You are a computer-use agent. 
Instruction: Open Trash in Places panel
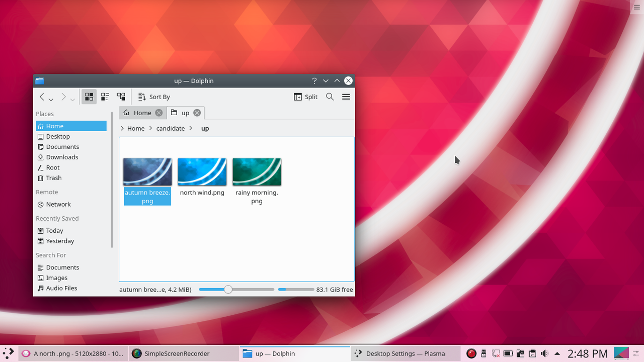[x=71, y=178]
